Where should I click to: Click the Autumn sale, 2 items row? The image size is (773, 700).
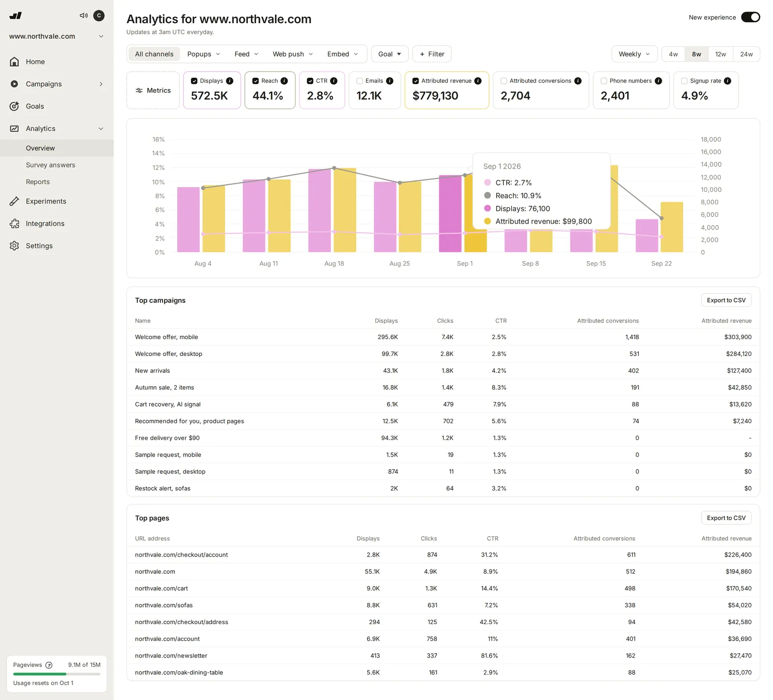pos(443,387)
